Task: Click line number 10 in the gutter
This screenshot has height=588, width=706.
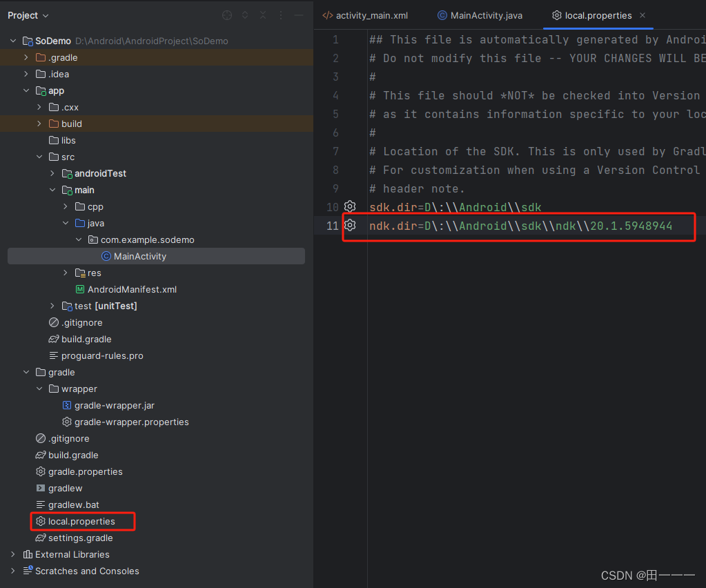Action: [x=333, y=206]
